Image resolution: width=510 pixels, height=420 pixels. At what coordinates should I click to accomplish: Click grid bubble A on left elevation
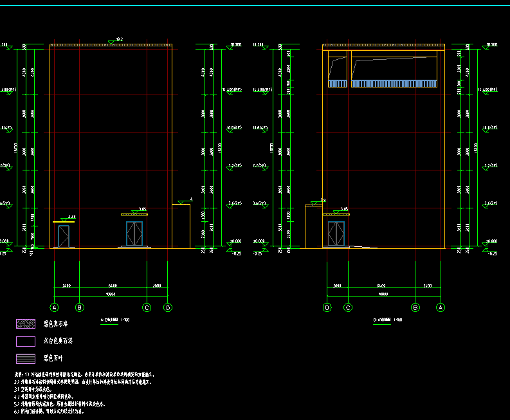(x=55, y=307)
